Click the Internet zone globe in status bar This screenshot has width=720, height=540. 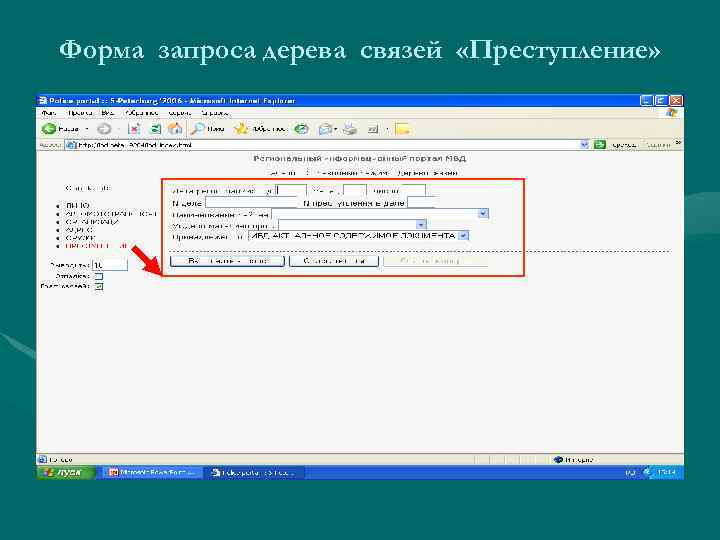tap(558, 460)
